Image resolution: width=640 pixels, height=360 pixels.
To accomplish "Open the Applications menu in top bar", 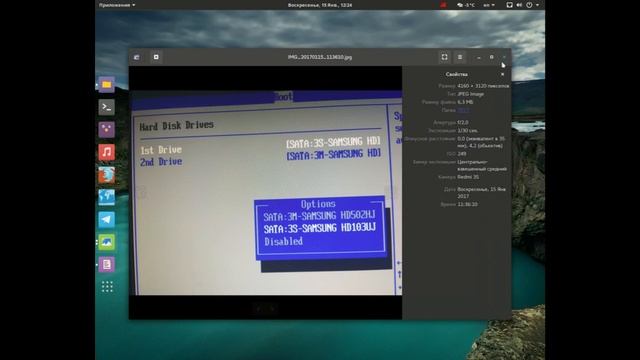I will pos(117,5).
